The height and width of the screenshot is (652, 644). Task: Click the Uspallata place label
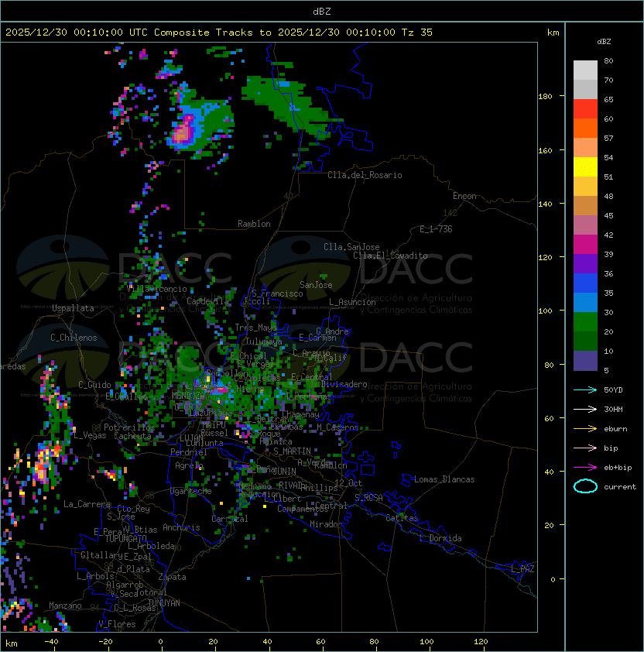73,308
